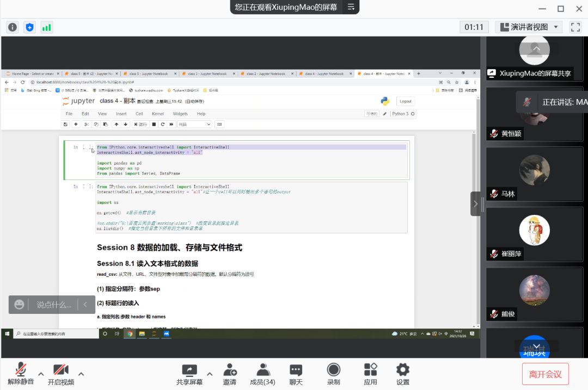Open the Invite (邀请) icon

[230, 374]
